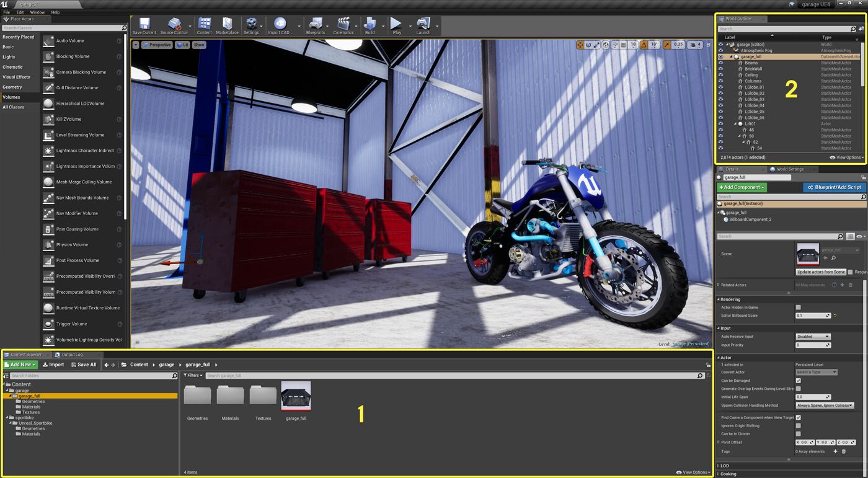868x478 pixels.
Task: Open the garage_full folder thumbnail
Action: [296, 396]
